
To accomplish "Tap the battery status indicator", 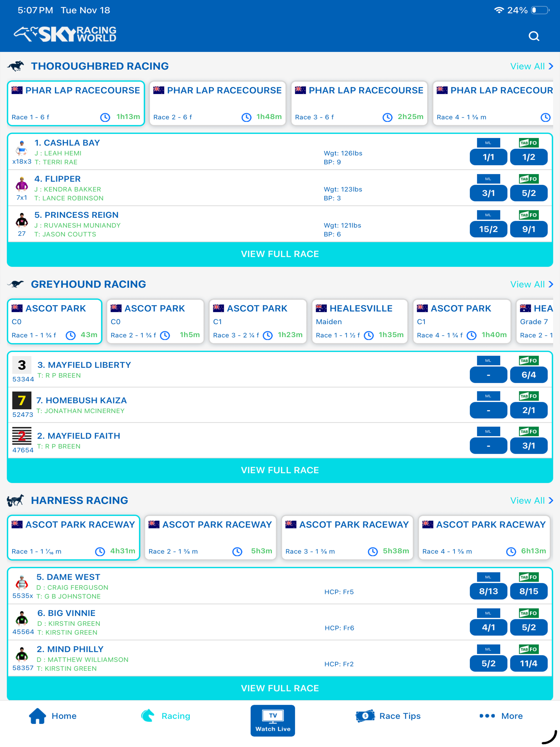I will pos(540,10).
